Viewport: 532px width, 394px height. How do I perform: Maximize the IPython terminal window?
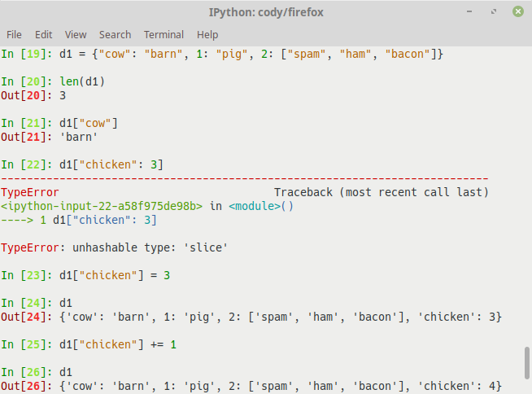point(494,11)
